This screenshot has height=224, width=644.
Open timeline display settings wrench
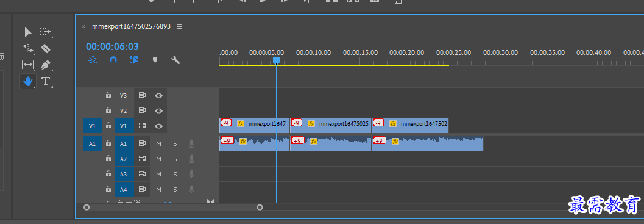click(175, 60)
